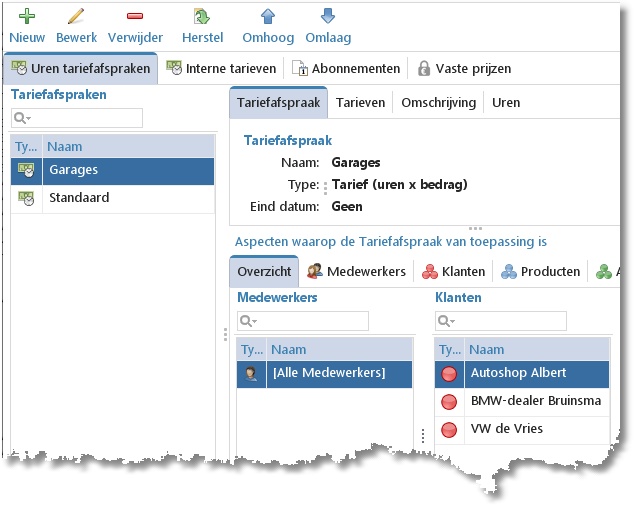
Task: Open the Uren tariefafspraken tab
Action: coord(80,68)
